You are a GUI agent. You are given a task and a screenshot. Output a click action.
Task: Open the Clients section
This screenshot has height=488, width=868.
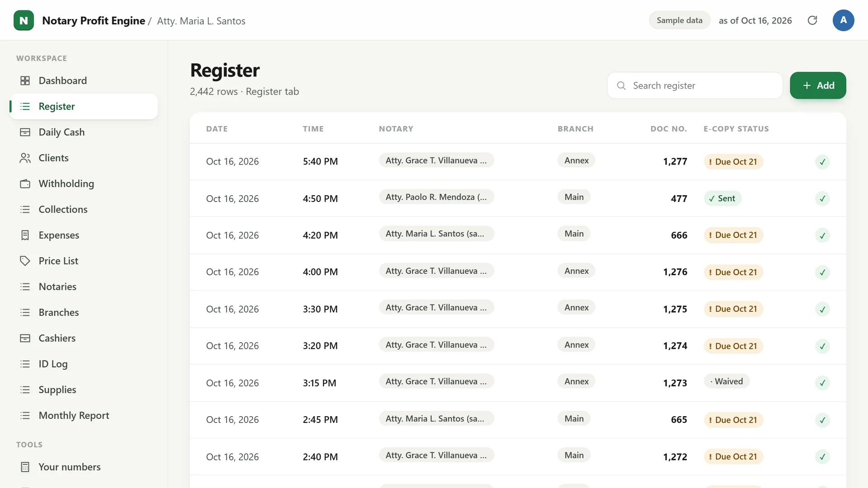[84, 158]
